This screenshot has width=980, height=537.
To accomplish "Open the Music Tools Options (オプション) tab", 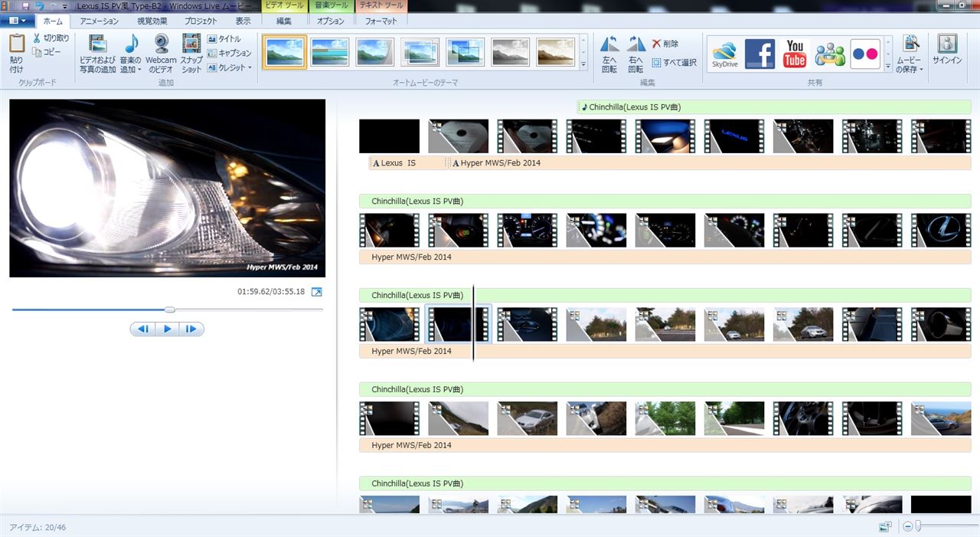I will tap(331, 21).
